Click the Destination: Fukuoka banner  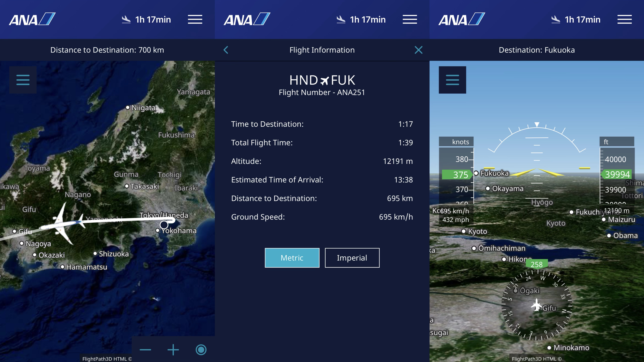537,50
